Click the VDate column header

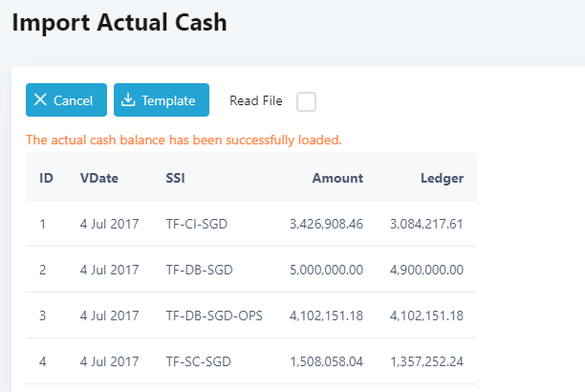98,178
